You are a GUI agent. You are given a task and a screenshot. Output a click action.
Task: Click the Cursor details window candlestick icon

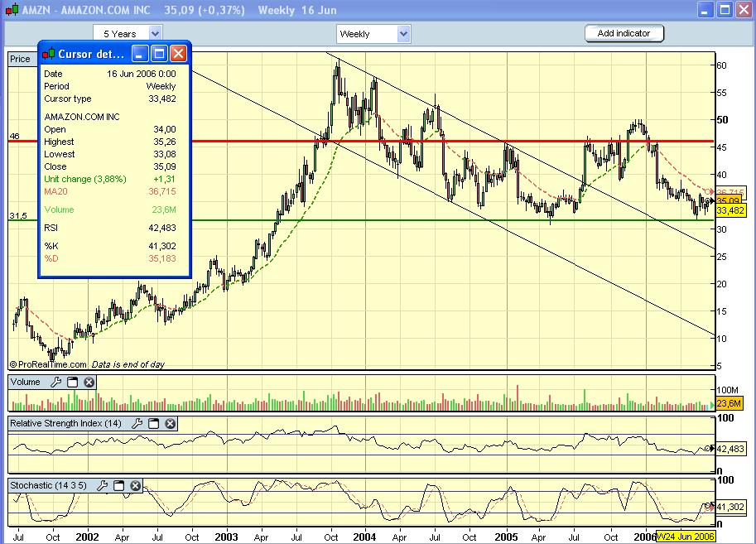tap(48, 54)
